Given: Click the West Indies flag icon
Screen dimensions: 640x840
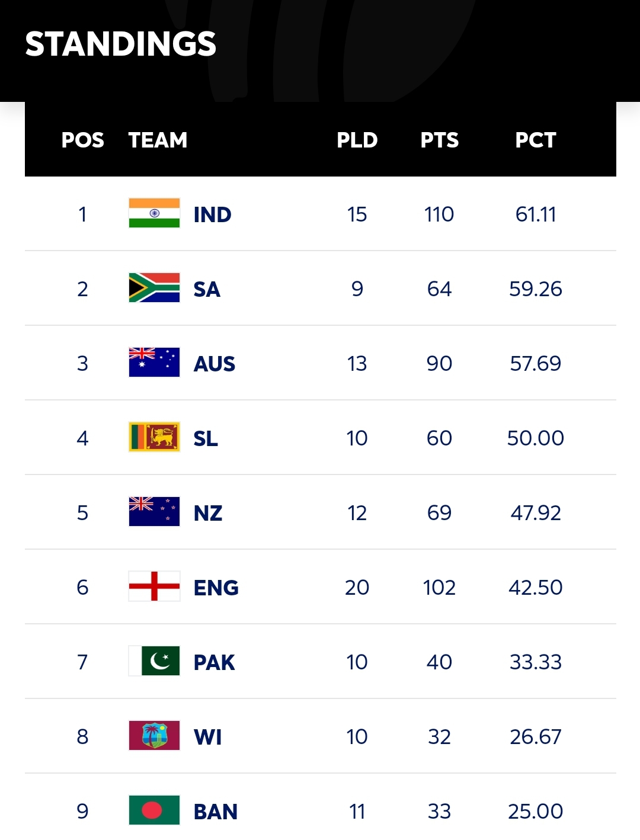Looking at the screenshot, I should [x=154, y=736].
